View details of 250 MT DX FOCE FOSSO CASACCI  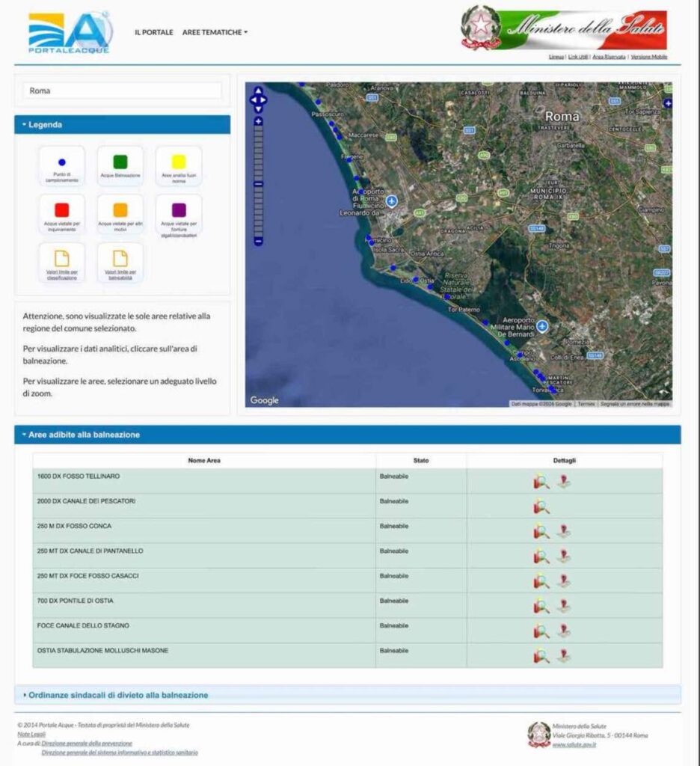pos(541,581)
